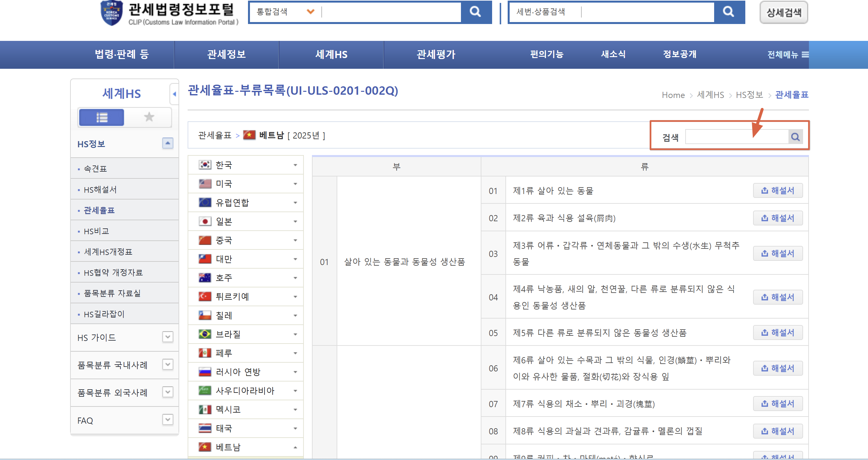Image resolution: width=868 pixels, height=460 pixels.
Task: Open the 관세정보 menu
Action: [x=227, y=54]
